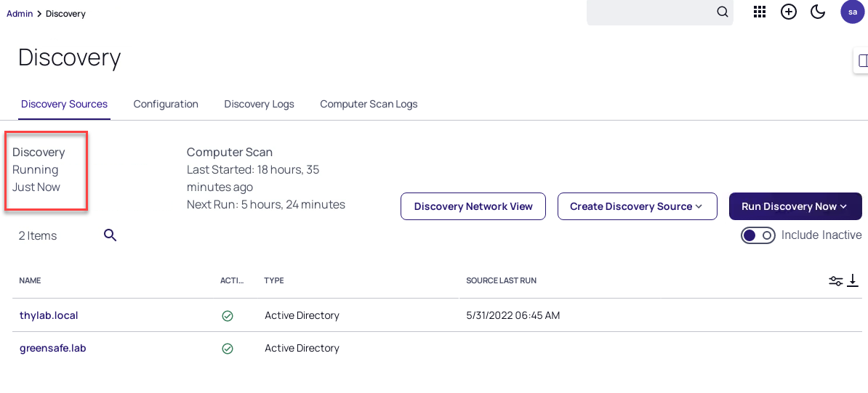This screenshot has width=868, height=393.
Task: Click the search magnifier icon in top bar
Action: pos(722,12)
